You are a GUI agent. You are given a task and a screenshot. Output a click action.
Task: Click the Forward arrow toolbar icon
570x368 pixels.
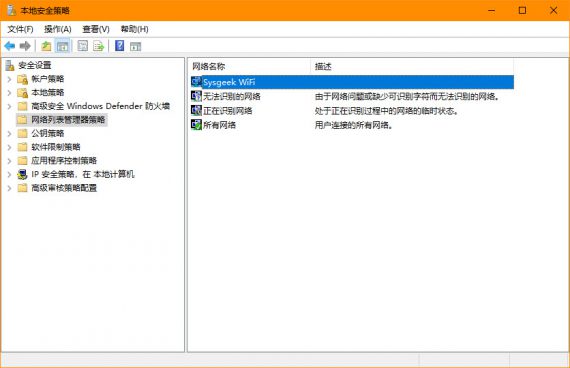pyautogui.click(x=25, y=46)
